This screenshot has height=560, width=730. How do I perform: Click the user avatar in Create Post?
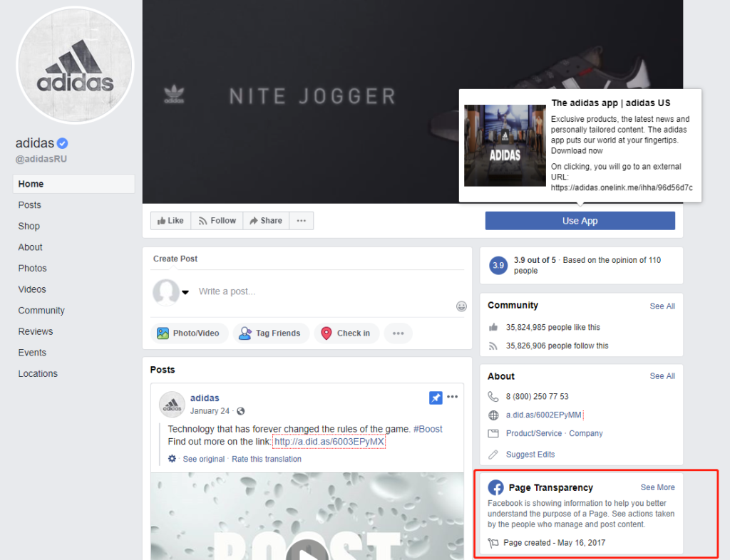point(166,292)
